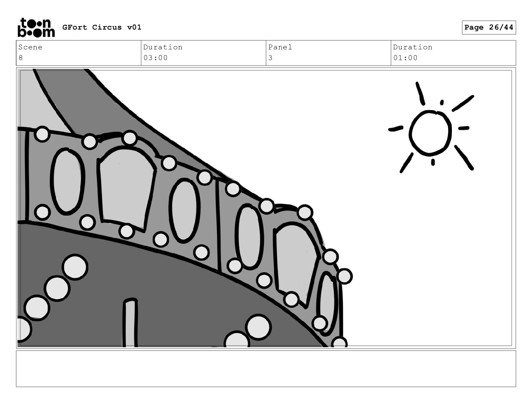Click the narrow oval window at the tent edge
The width and height of the screenshot is (532, 411).
point(327,303)
